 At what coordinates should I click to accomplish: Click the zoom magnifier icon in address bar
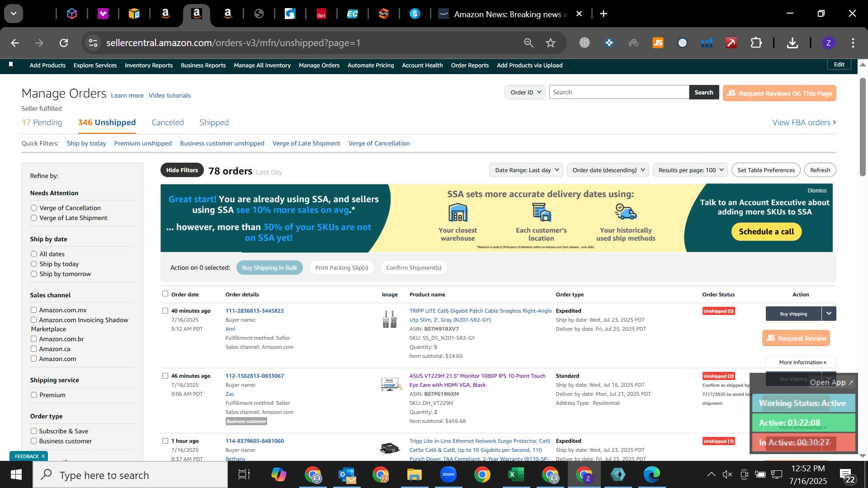click(x=528, y=43)
